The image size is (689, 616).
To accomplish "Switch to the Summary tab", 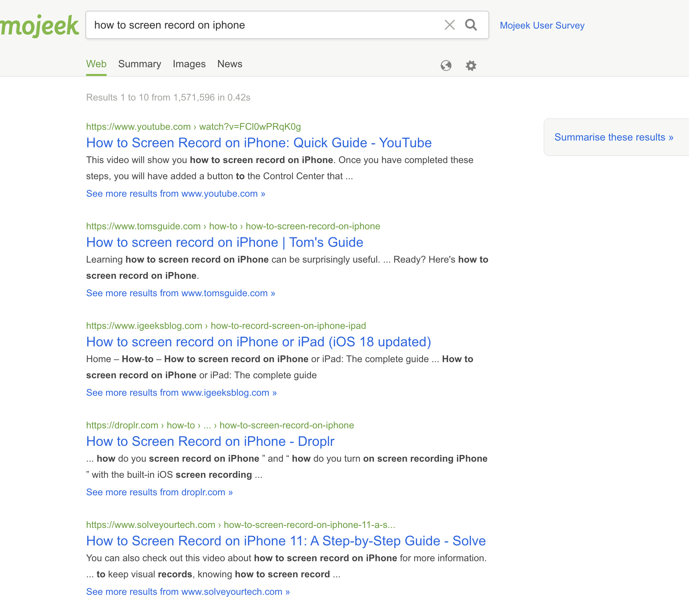I will (x=140, y=64).
